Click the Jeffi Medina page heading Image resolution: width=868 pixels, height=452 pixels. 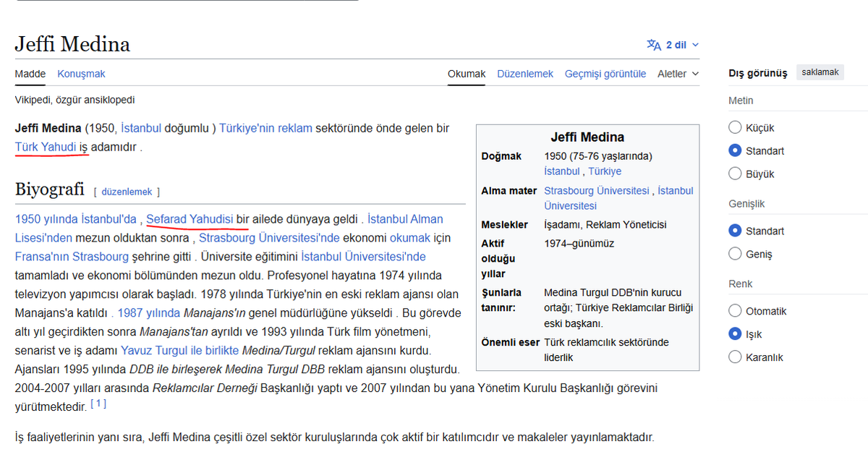tap(72, 45)
